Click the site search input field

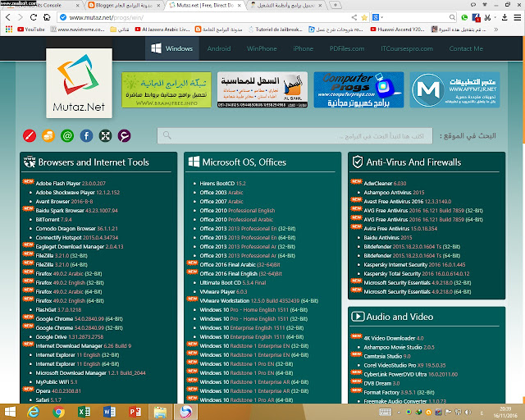coord(294,135)
